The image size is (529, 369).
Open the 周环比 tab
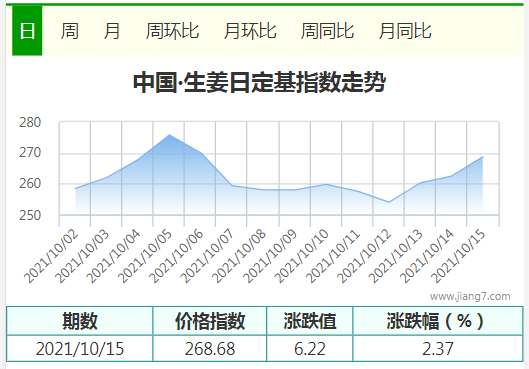[172, 31]
